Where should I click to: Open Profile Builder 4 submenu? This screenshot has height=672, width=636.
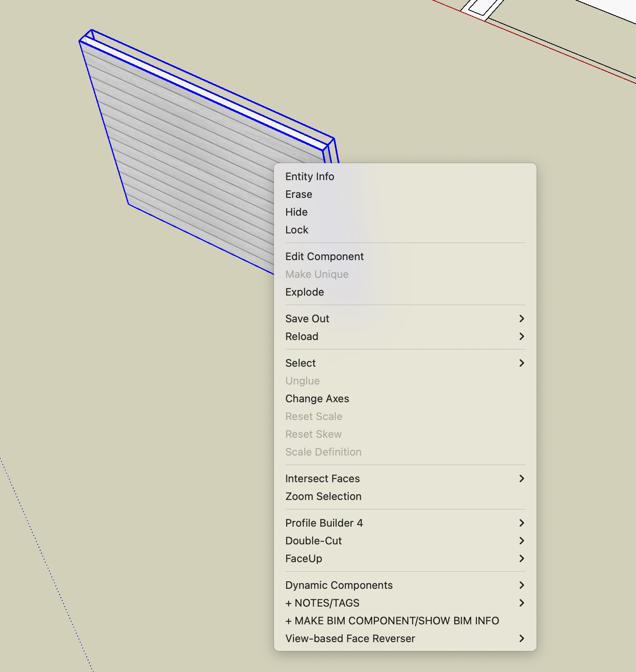coord(324,523)
